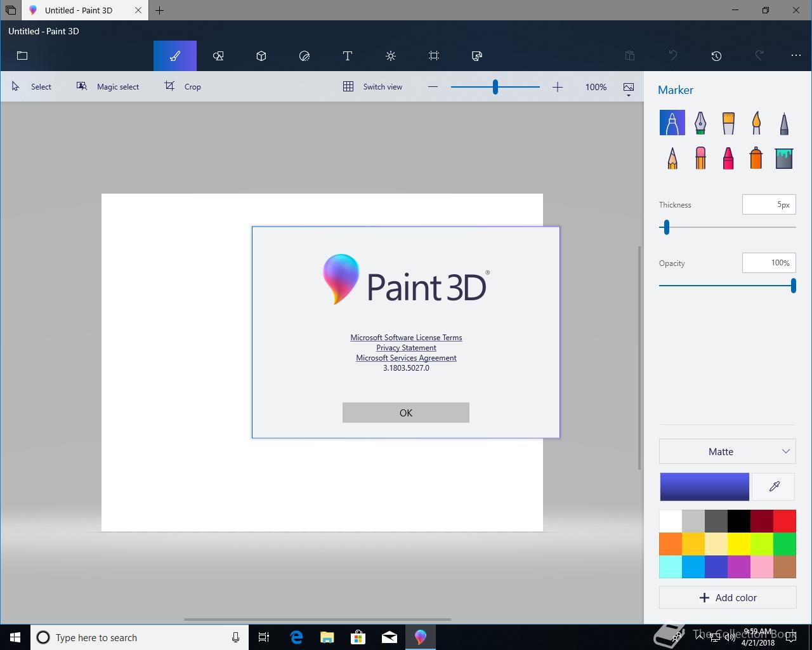Open the 3D shapes cube tool

point(261,56)
